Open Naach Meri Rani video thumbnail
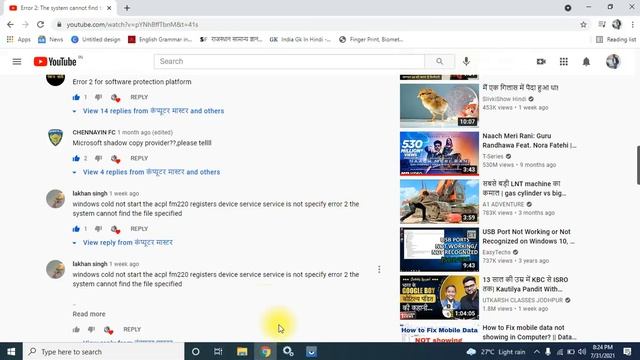 pos(439,153)
